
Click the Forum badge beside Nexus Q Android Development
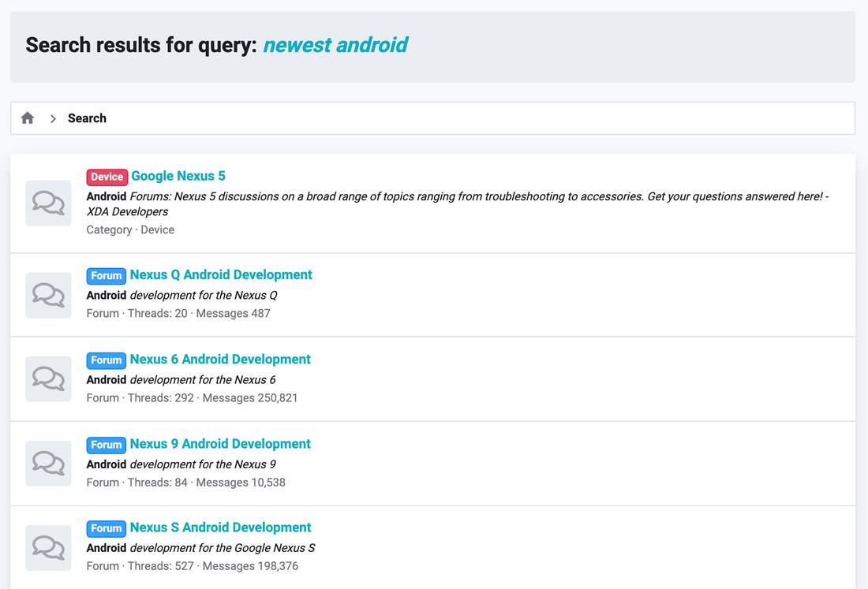point(106,275)
